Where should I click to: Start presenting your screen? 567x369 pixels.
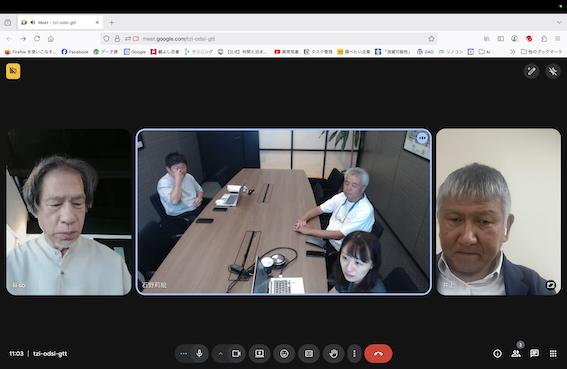(x=259, y=353)
